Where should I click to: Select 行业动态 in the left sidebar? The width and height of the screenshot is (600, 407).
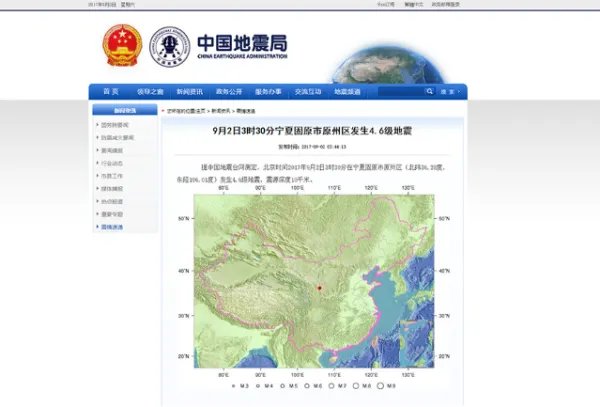[112, 163]
